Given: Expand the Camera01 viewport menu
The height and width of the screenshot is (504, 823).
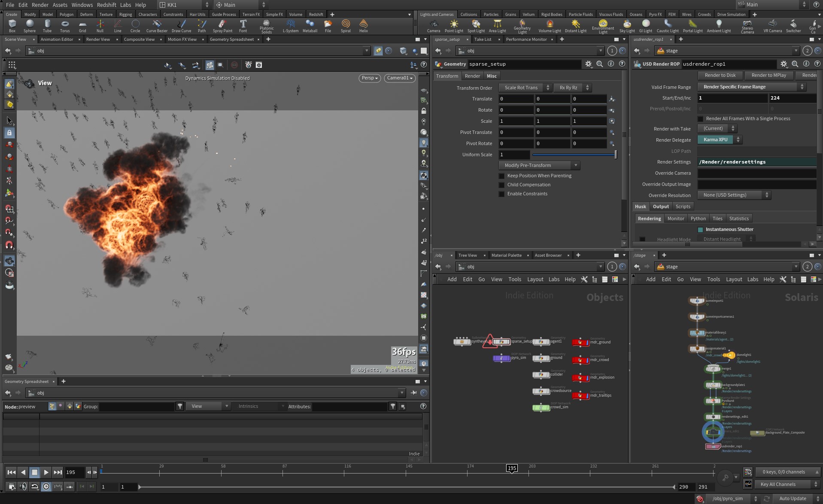Looking at the screenshot, I should (x=399, y=78).
